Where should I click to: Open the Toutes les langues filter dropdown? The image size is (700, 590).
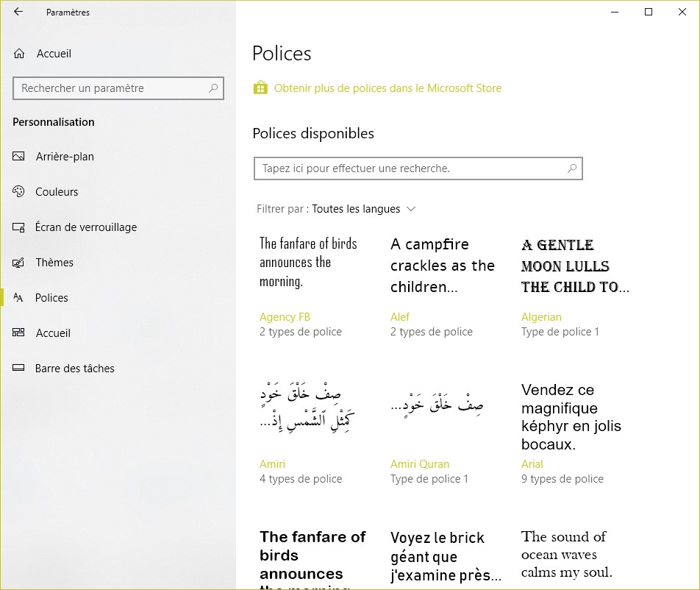click(x=363, y=209)
